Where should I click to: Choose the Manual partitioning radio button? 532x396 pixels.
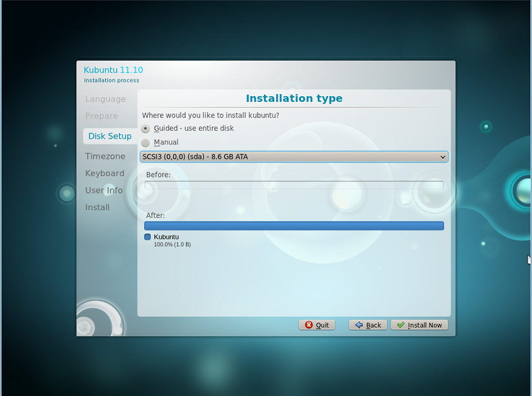pyautogui.click(x=145, y=143)
